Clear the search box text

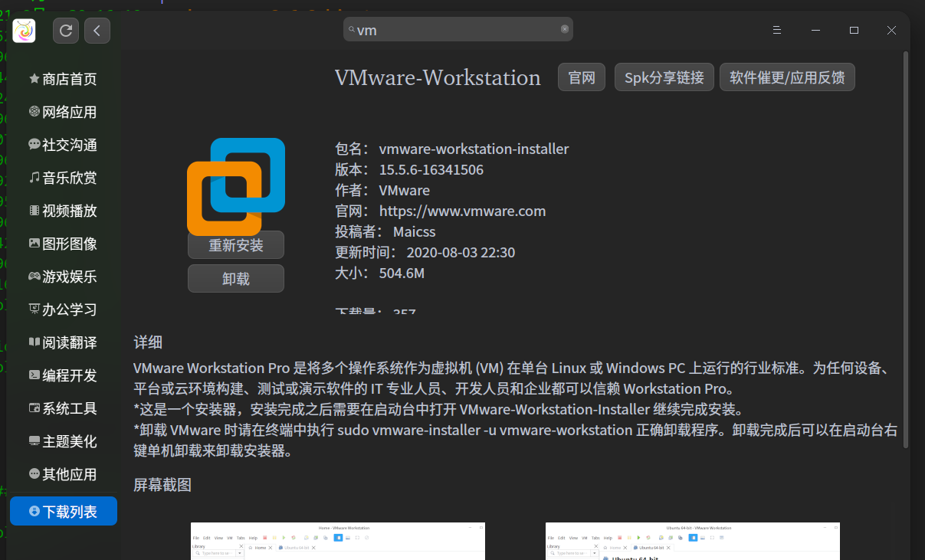(x=565, y=29)
